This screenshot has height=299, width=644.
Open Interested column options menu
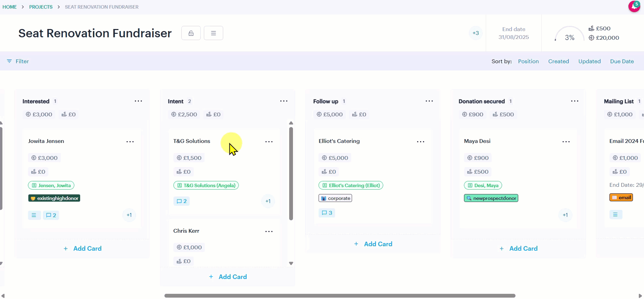[x=138, y=101]
